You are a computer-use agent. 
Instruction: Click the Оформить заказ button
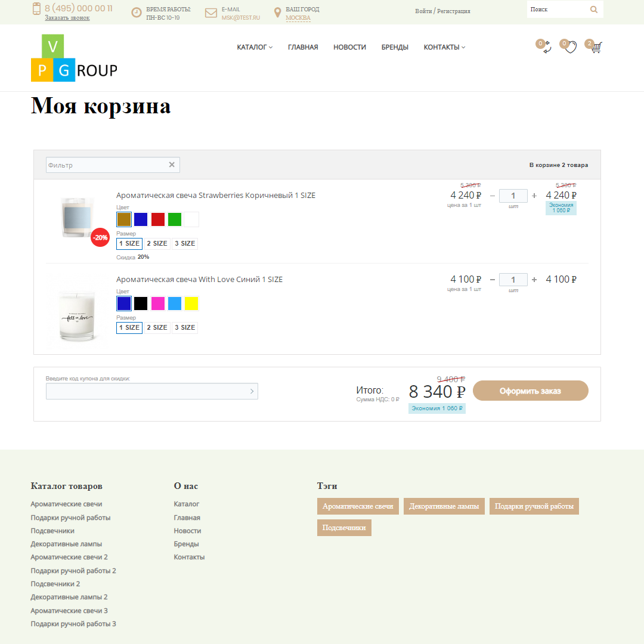coord(530,391)
